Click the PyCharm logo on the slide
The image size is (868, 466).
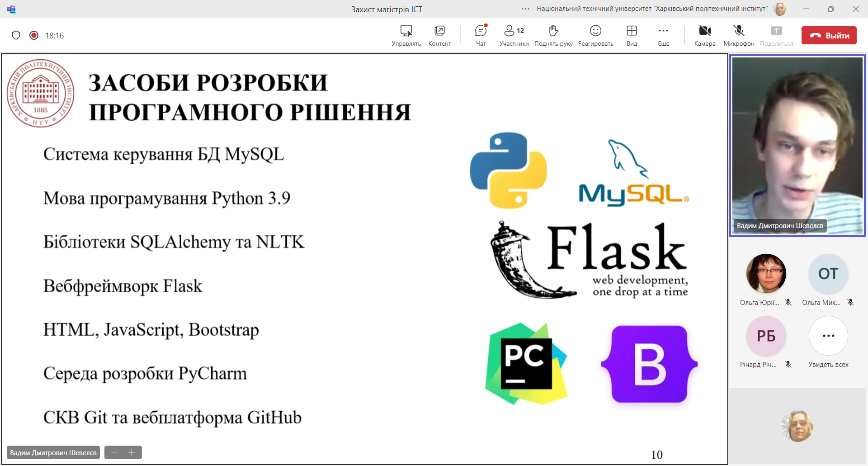526,363
